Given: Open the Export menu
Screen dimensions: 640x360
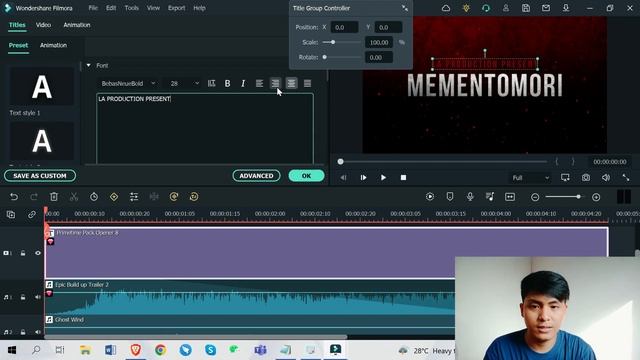Looking at the screenshot, I should [176, 8].
